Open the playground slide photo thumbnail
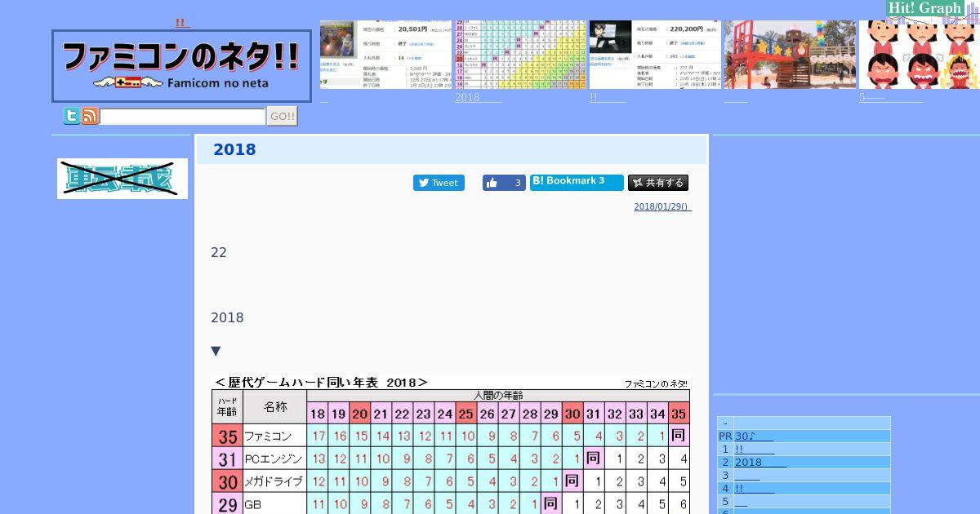Image resolution: width=980 pixels, height=514 pixels. [x=790, y=55]
